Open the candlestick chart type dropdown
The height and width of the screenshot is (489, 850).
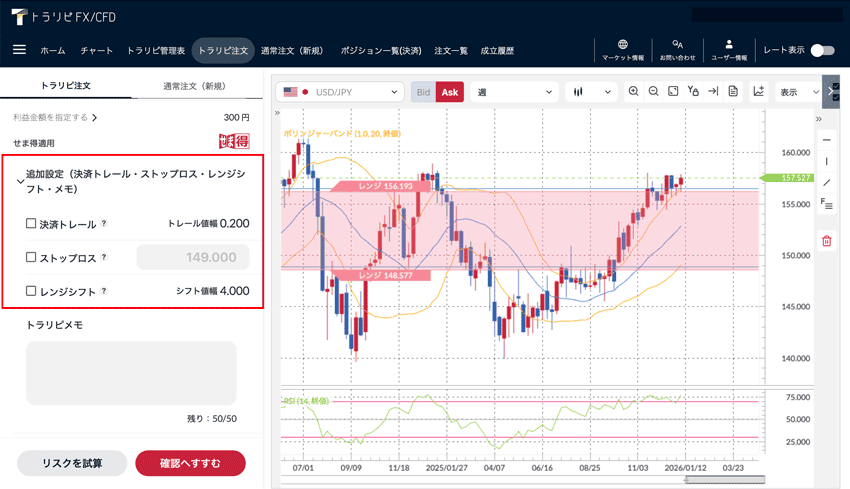point(591,92)
